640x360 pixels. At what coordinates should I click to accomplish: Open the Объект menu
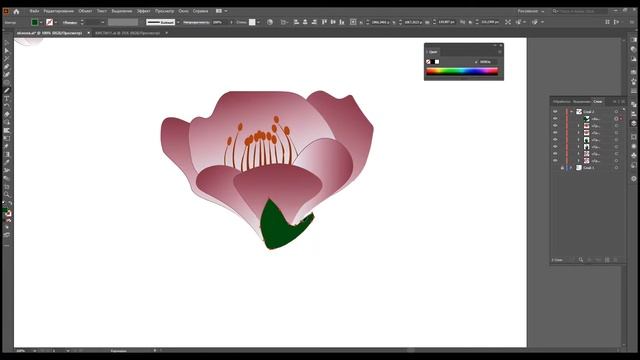click(85, 11)
